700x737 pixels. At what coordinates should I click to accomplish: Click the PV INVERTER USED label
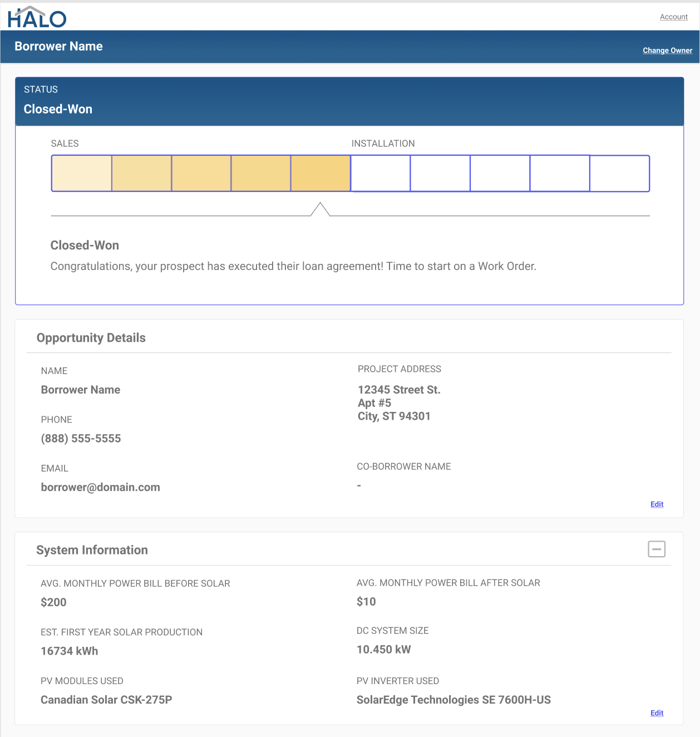[x=398, y=681]
